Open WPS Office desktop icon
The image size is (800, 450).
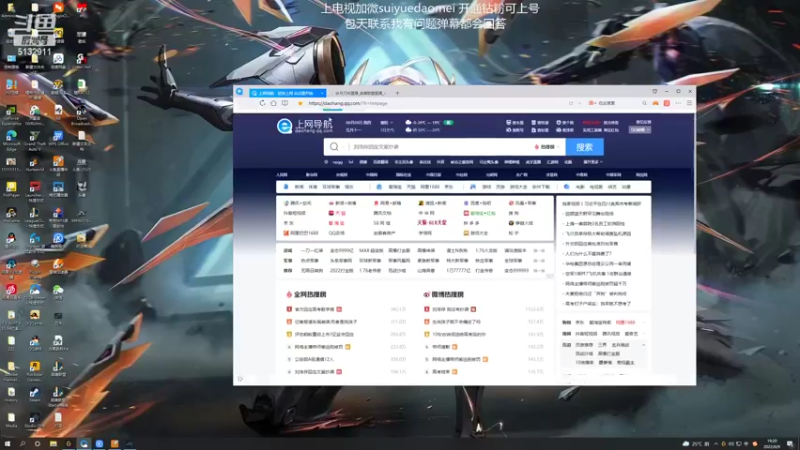58,138
